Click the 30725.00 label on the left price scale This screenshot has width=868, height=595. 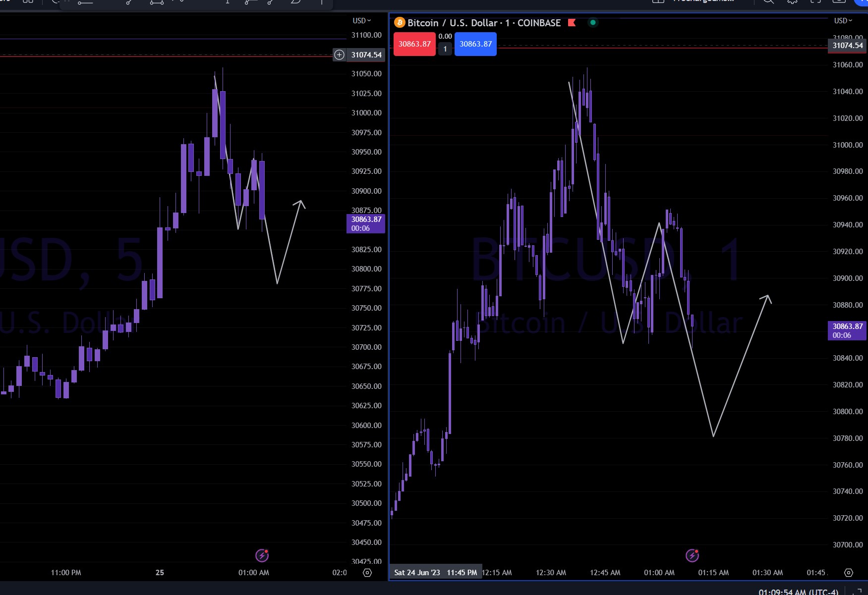[x=366, y=328]
